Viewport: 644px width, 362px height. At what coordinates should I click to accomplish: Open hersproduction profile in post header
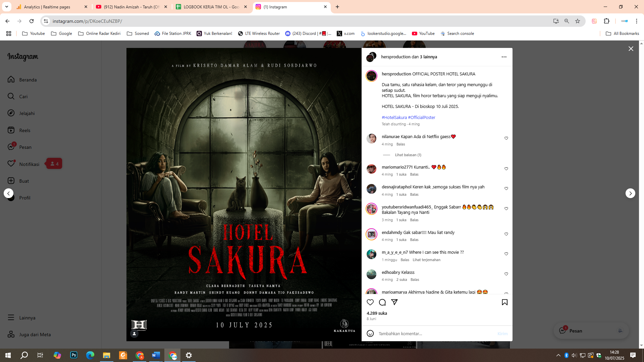point(396,57)
